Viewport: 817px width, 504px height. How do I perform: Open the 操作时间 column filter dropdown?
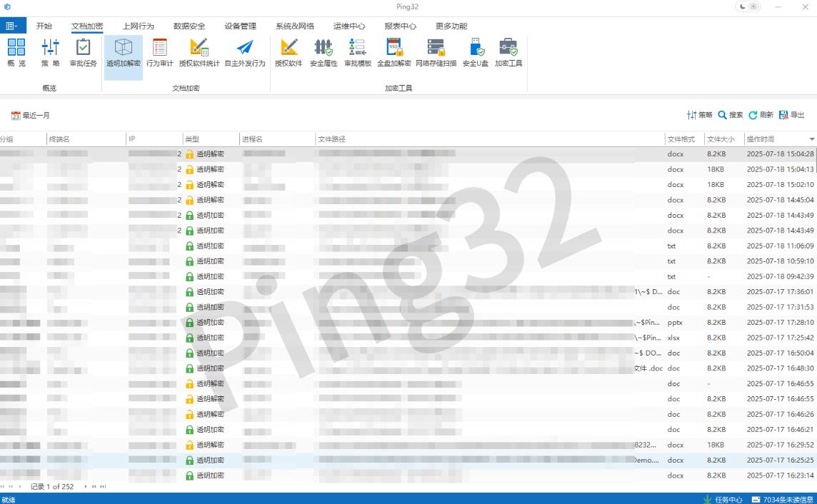coord(811,139)
